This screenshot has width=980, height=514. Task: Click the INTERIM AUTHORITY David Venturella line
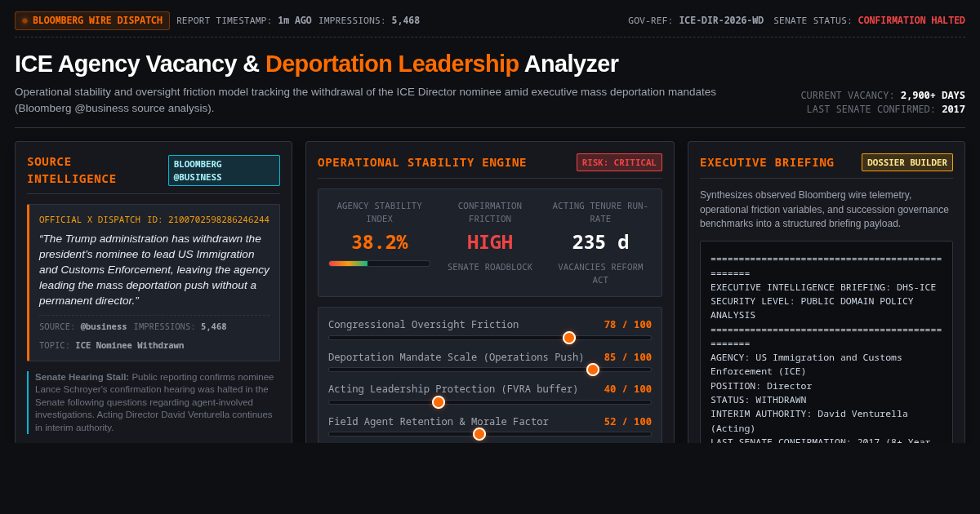point(809,421)
